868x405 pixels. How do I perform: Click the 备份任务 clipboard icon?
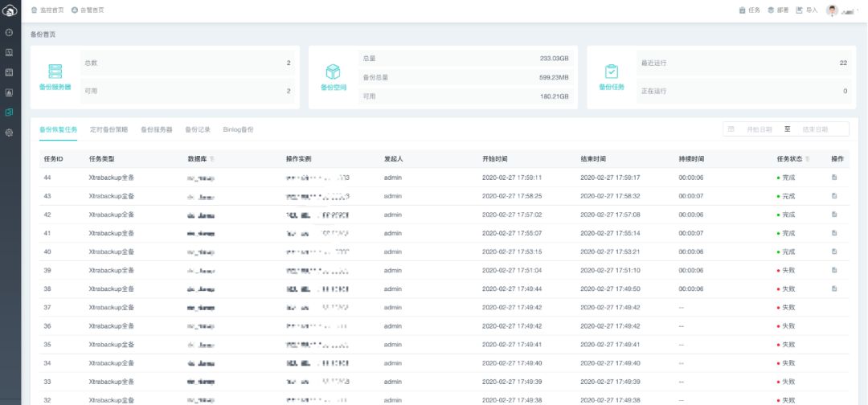click(x=611, y=72)
